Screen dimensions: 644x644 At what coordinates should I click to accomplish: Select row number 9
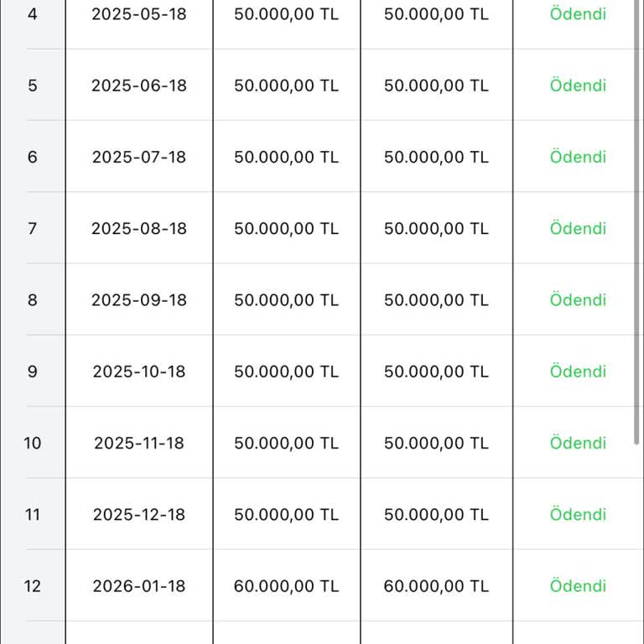(x=33, y=371)
